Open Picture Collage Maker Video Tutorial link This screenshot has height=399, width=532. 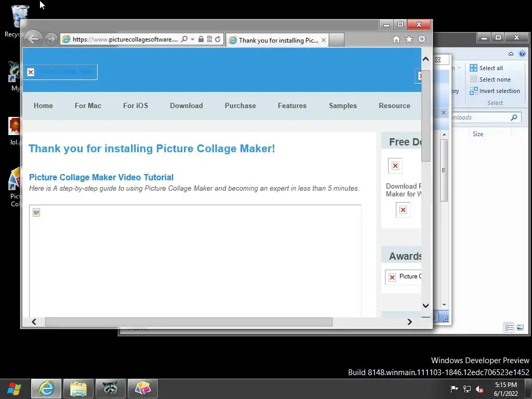tap(101, 177)
